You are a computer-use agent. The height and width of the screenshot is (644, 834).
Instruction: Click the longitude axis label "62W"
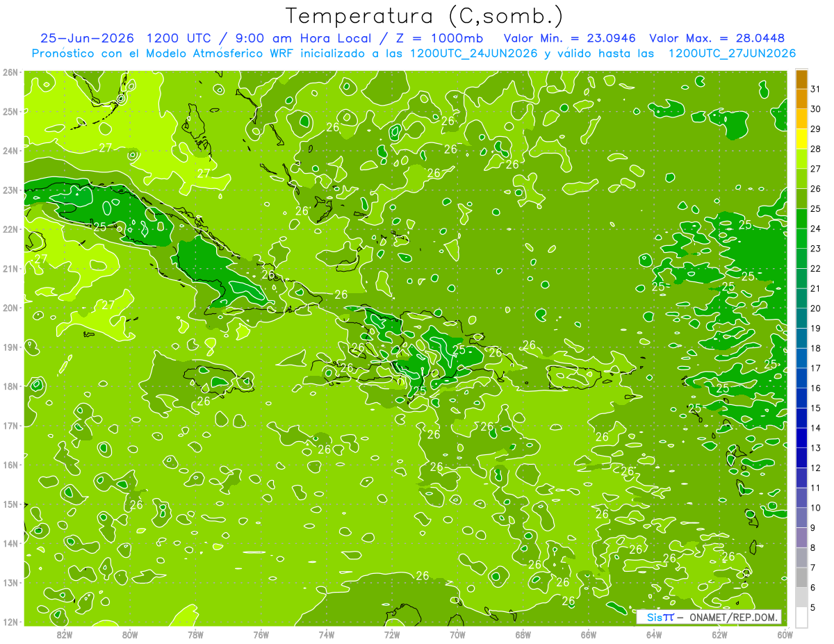coord(719,634)
